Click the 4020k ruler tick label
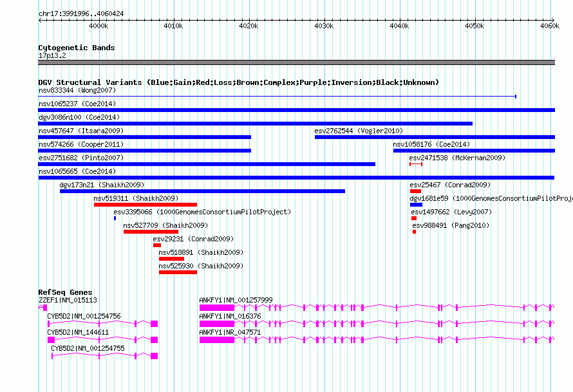 (x=249, y=26)
